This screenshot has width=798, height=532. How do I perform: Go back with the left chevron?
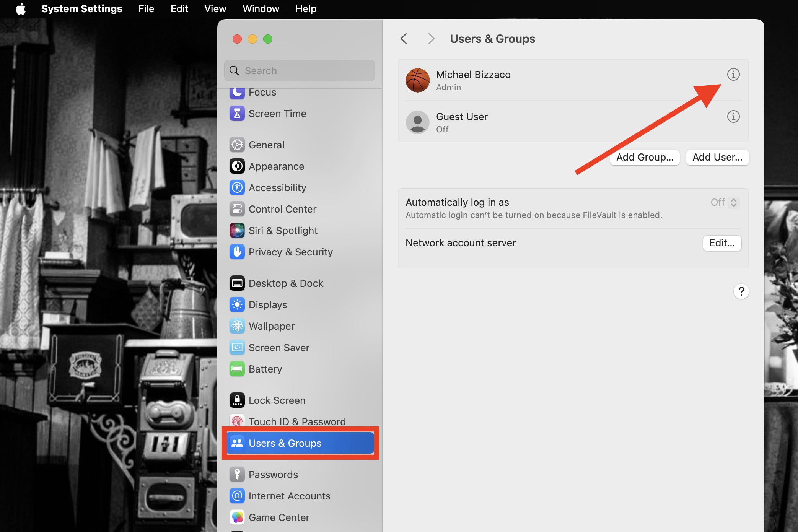[x=404, y=39]
